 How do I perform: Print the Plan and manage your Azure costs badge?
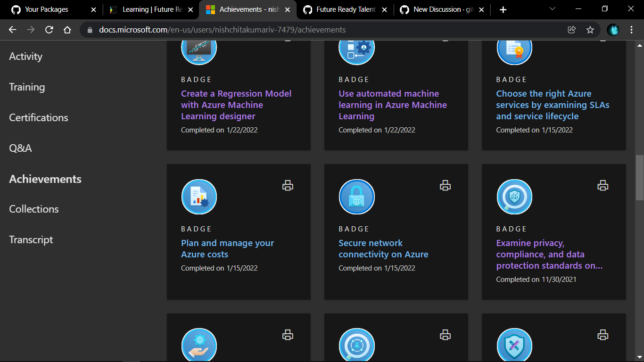click(x=288, y=186)
